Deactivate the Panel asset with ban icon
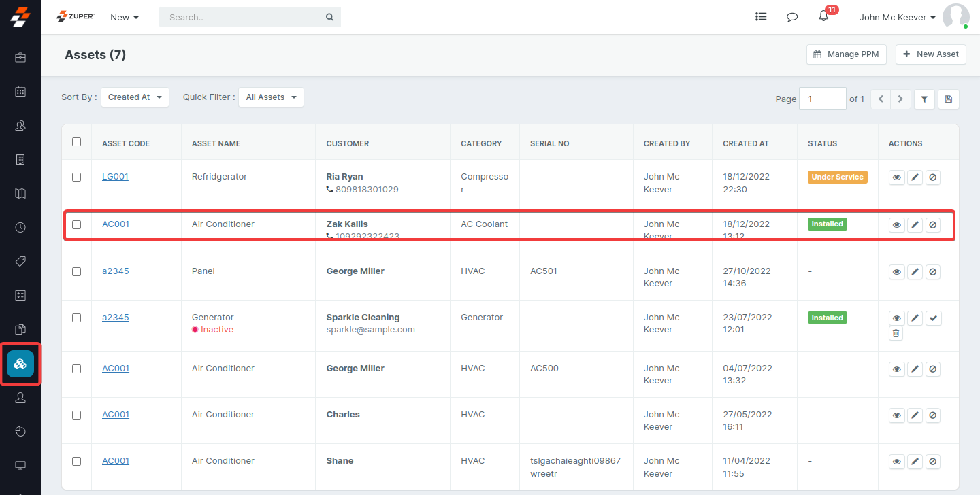Screen dimensions: 980x495 pos(933,272)
